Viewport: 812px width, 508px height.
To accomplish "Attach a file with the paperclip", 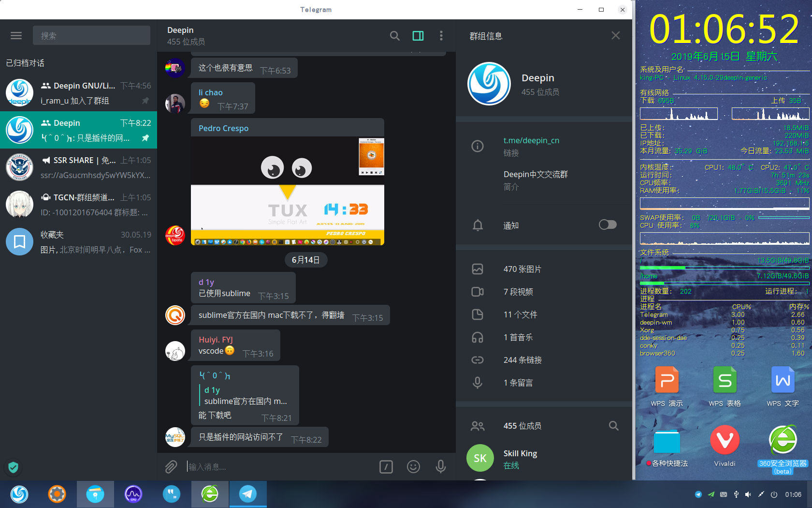I will pyautogui.click(x=171, y=466).
